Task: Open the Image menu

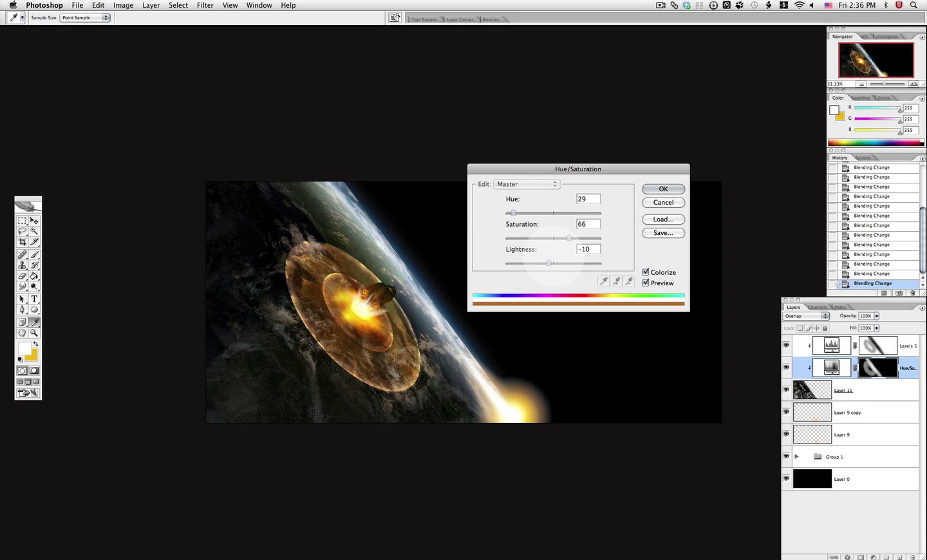Action: [123, 5]
